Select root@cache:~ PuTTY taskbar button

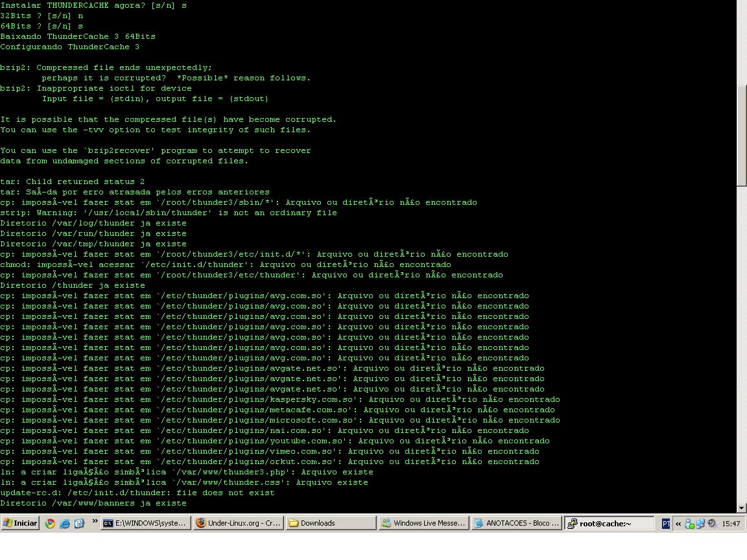point(610,523)
